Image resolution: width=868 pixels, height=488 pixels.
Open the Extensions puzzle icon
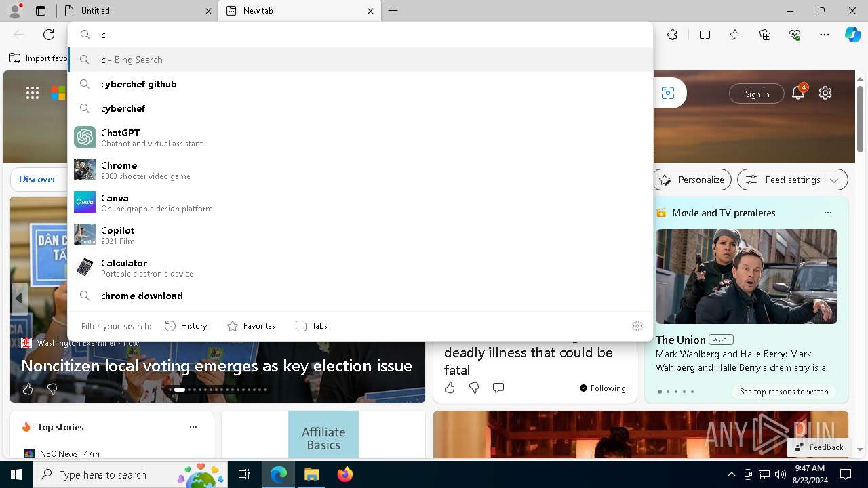pos(672,35)
